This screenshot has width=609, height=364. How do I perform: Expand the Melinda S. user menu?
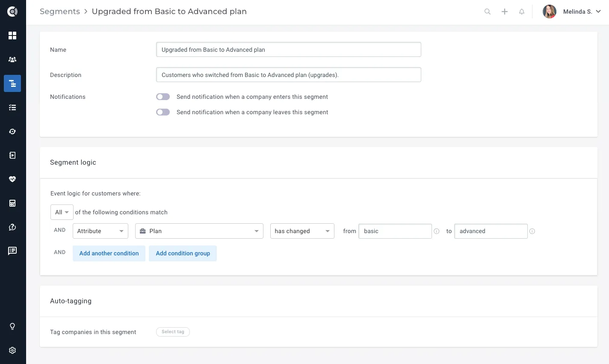582,12
